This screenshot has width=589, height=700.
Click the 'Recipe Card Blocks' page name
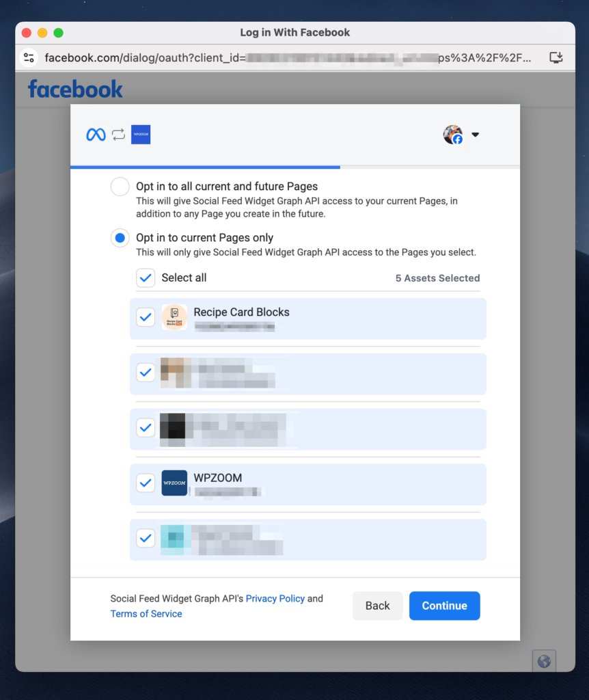(x=241, y=312)
